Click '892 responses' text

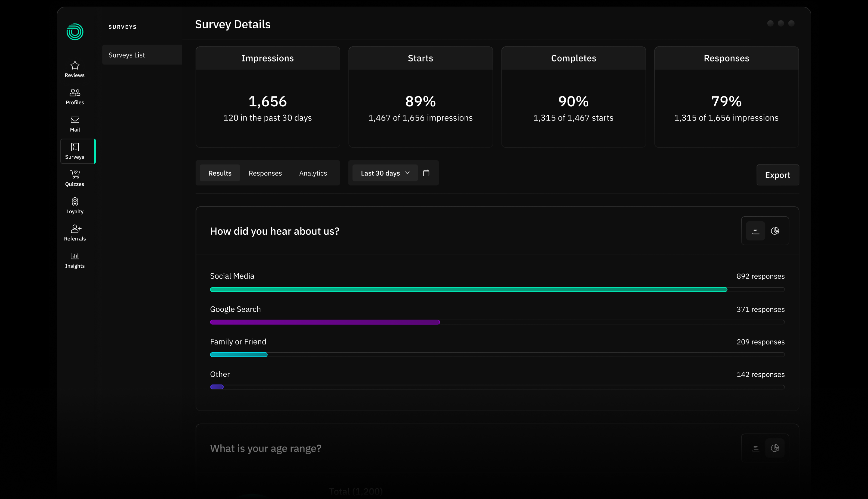[760, 276]
